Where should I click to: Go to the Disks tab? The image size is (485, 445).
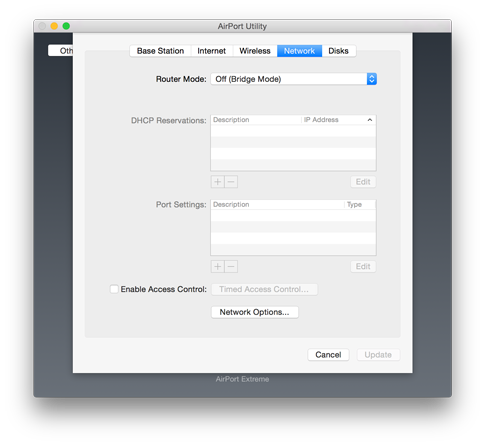click(x=339, y=51)
